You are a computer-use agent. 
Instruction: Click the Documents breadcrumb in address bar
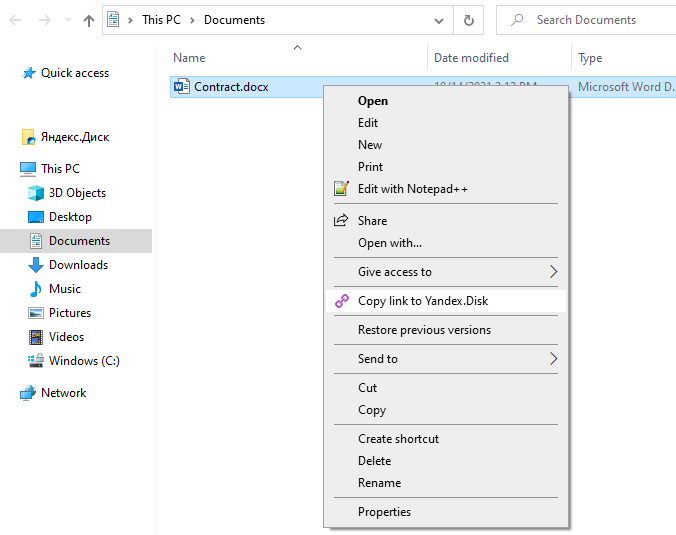234,20
